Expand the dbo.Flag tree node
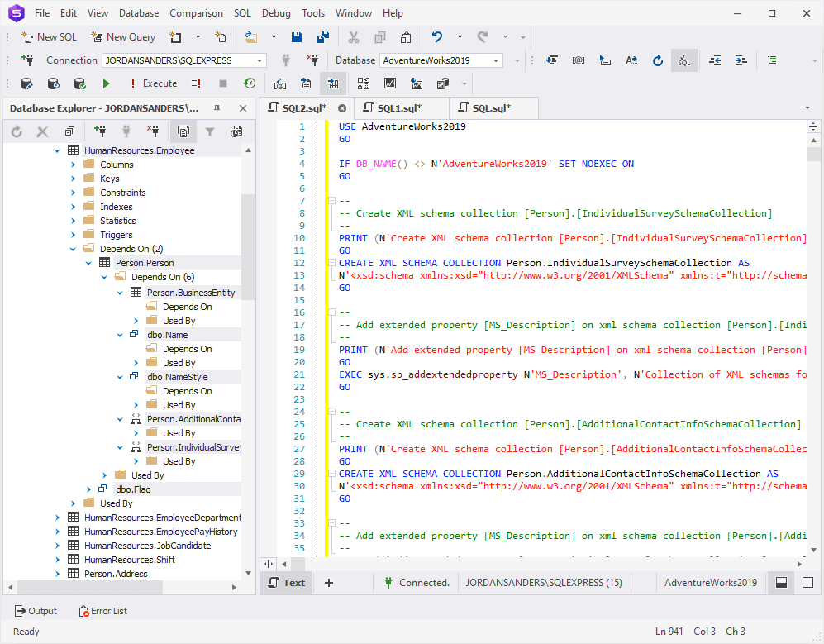The width and height of the screenshot is (824, 644). click(88, 489)
